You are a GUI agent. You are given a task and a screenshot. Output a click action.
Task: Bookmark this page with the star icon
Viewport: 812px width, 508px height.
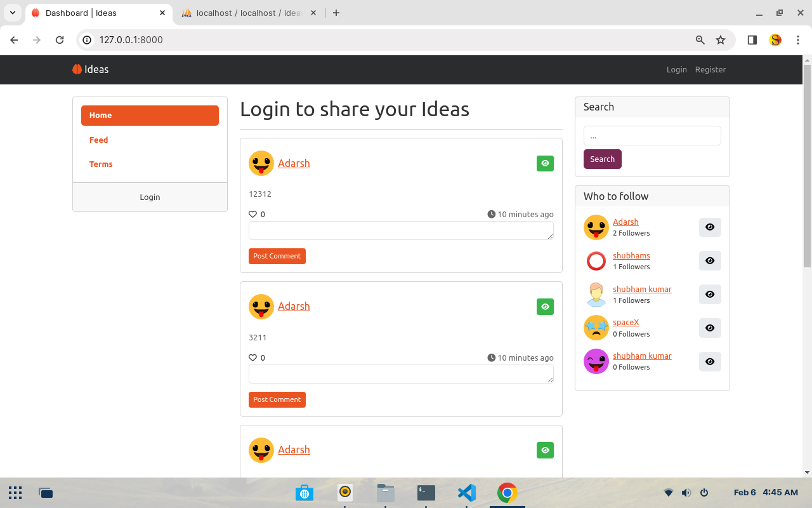click(x=721, y=40)
